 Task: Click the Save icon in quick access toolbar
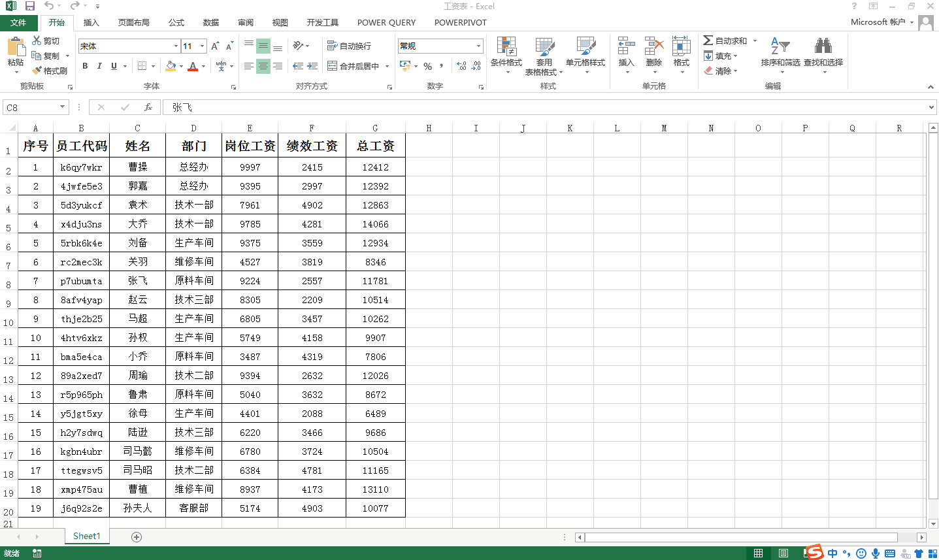[30, 6]
